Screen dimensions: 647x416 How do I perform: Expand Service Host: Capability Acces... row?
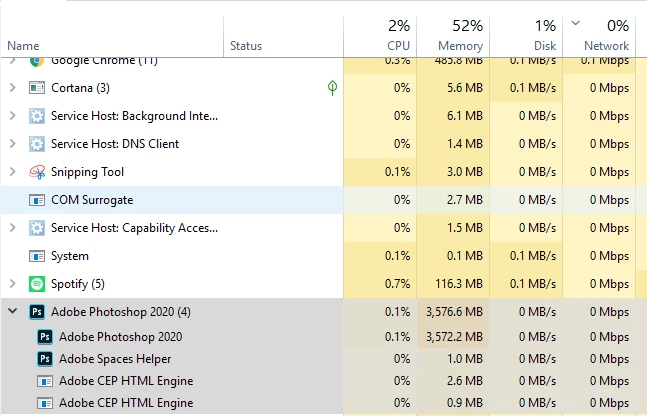tap(12, 228)
